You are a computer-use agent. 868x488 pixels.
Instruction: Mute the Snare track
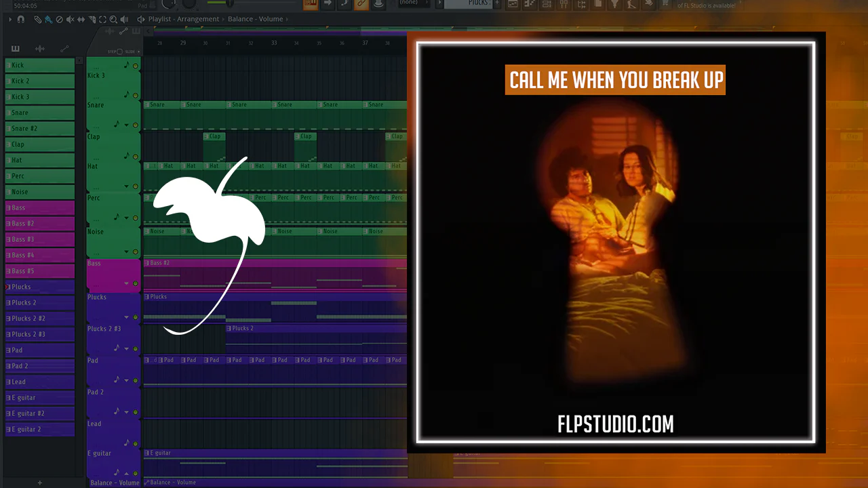[136, 125]
